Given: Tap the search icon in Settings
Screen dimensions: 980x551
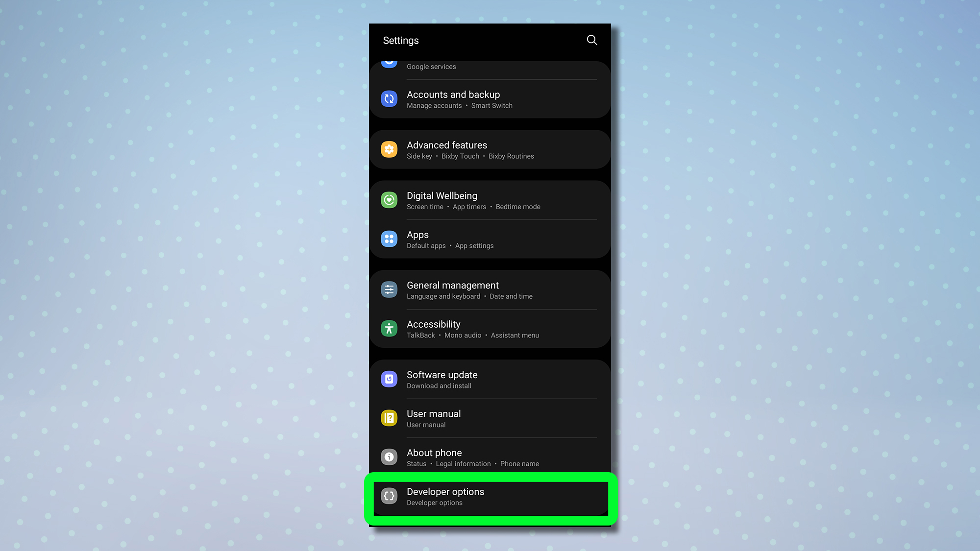Looking at the screenshot, I should tap(591, 40).
